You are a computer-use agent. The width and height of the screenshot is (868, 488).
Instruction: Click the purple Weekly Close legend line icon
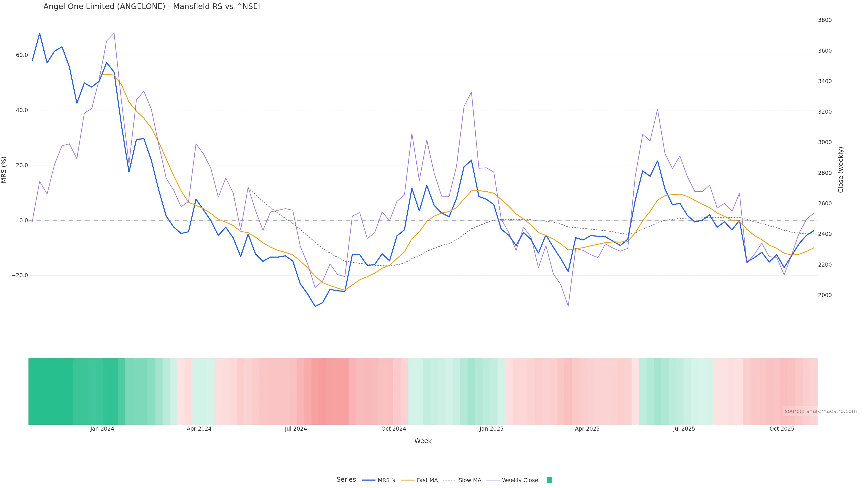coord(493,480)
